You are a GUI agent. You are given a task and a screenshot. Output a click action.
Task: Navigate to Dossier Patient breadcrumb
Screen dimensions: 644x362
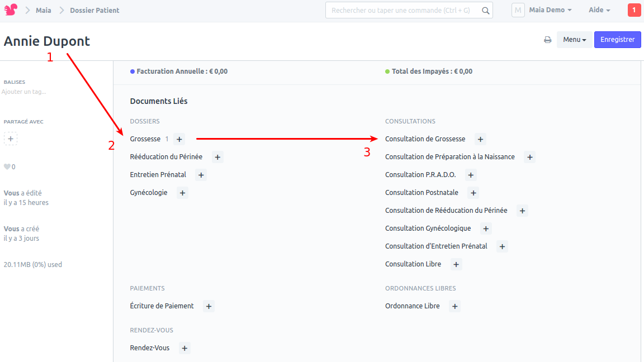coord(94,10)
